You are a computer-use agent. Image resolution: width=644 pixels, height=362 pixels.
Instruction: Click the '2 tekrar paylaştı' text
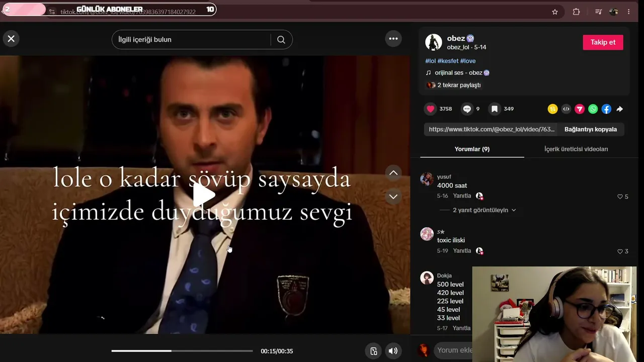[x=459, y=85]
